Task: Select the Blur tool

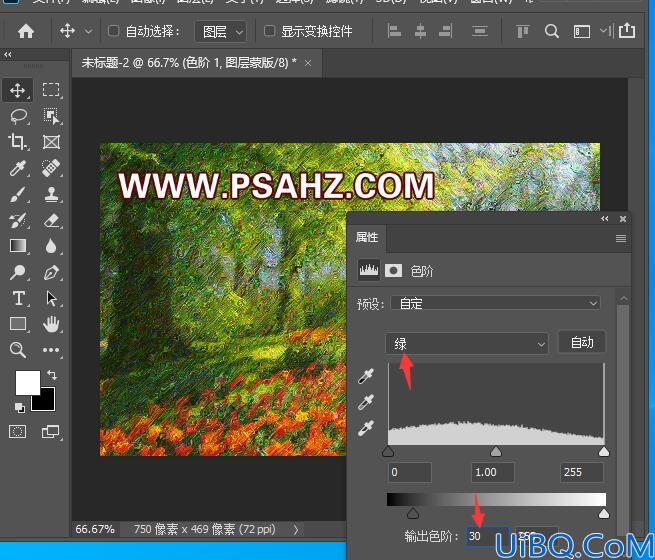Action: (51, 246)
